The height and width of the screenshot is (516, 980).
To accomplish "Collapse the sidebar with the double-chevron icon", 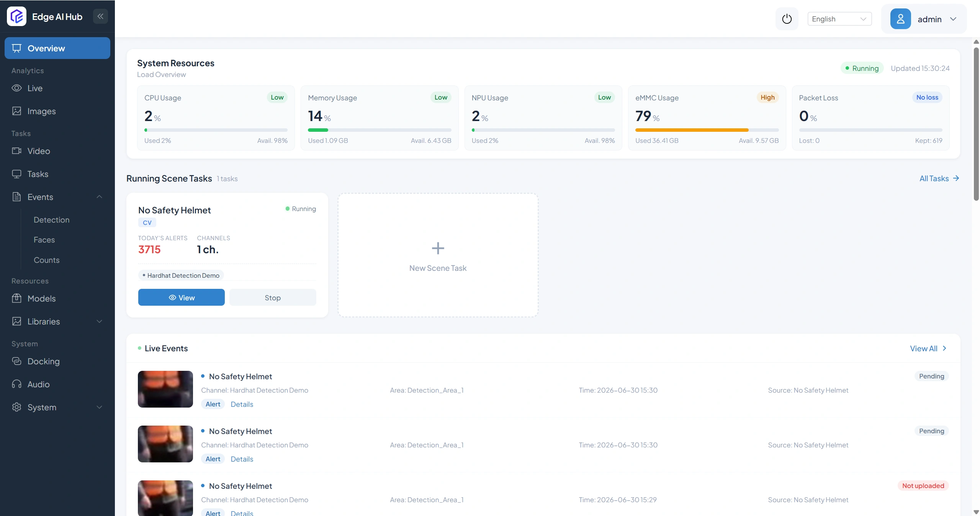I will (100, 16).
